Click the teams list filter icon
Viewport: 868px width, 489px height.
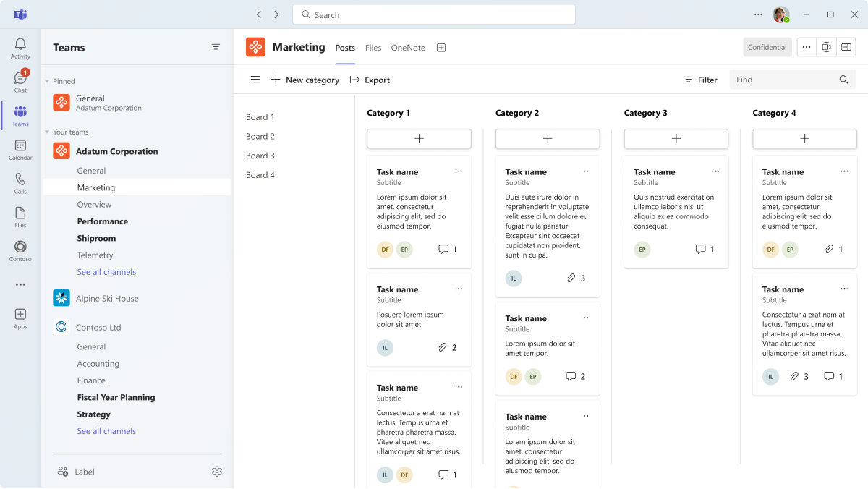click(x=216, y=47)
